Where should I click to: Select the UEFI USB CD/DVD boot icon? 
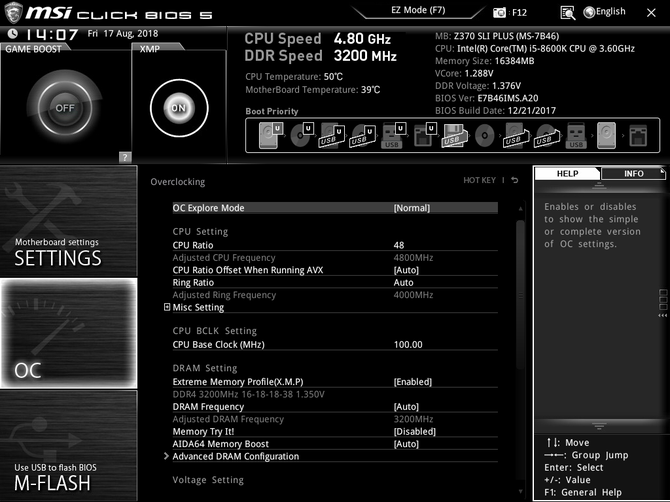363,135
